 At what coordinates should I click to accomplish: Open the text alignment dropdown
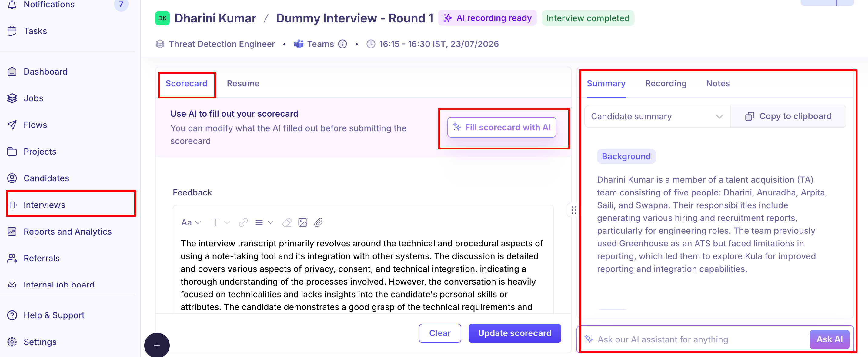click(264, 222)
